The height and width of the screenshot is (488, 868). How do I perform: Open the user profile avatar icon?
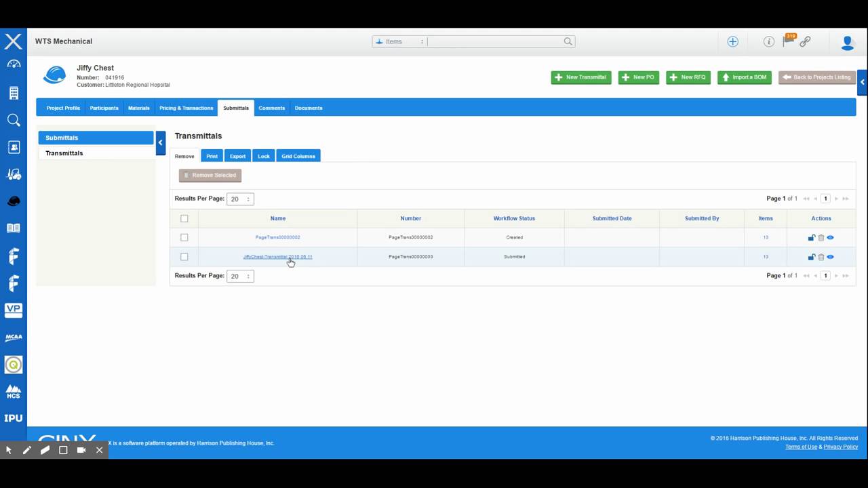point(847,43)
